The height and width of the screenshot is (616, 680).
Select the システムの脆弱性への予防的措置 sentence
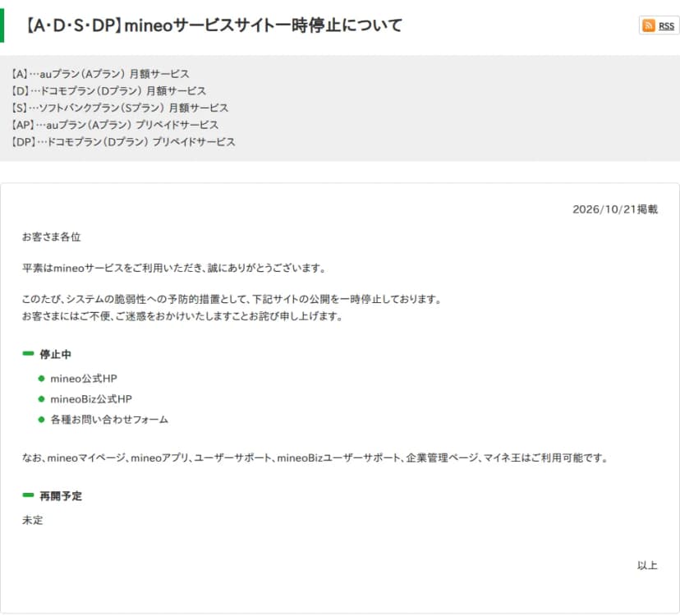tap(232, 299)
